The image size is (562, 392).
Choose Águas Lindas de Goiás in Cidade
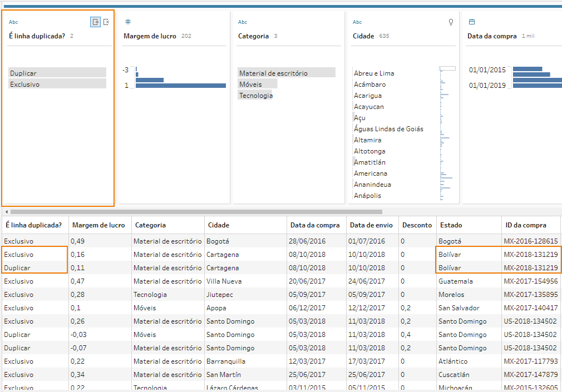[388, 128]
